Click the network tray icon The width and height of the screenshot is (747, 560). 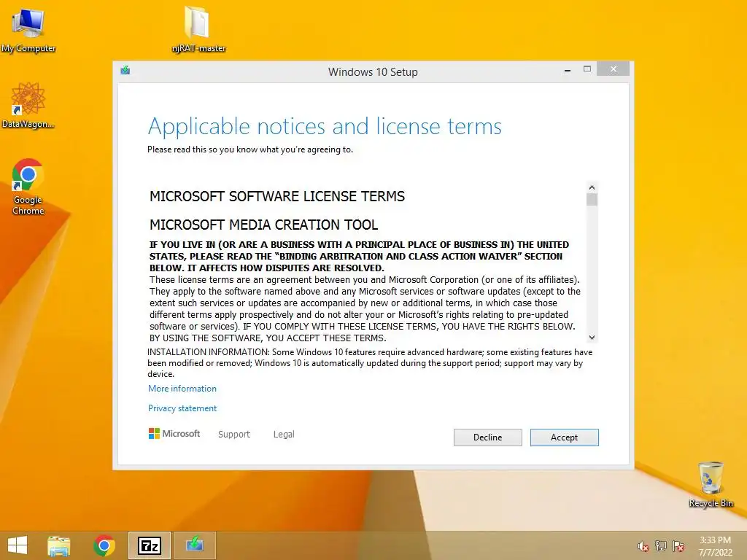click(661, 546)
